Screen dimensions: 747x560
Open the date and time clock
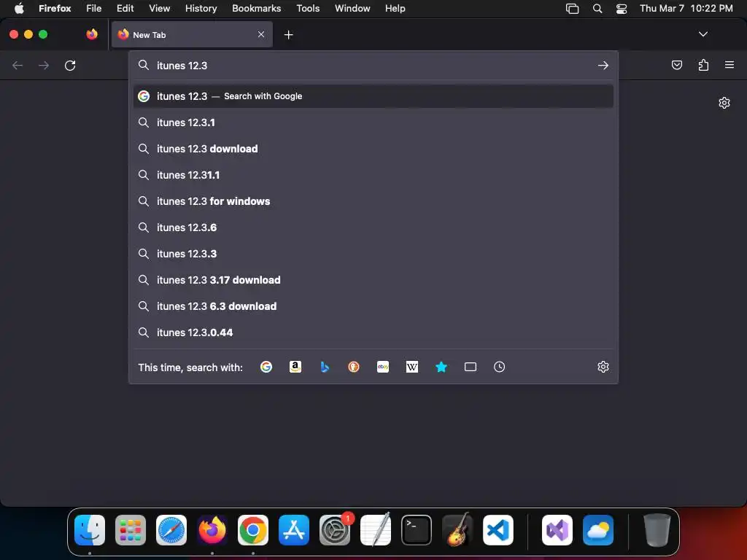coord(686,8)
